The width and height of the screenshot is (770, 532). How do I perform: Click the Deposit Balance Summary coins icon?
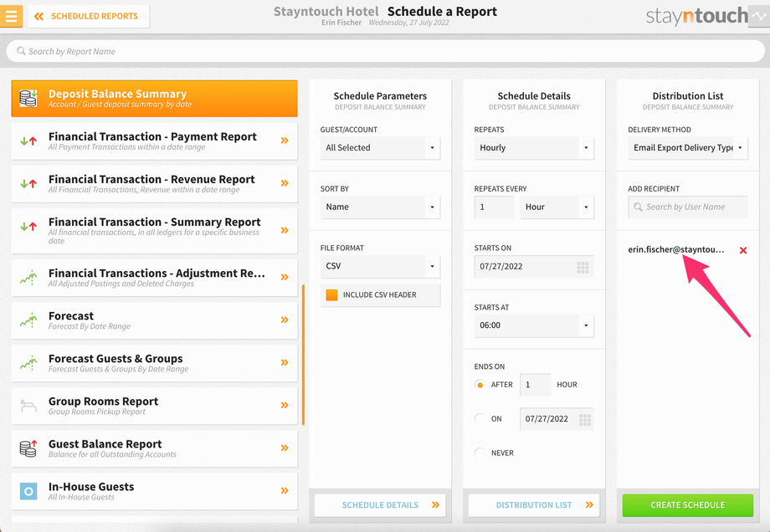[28, 98]
